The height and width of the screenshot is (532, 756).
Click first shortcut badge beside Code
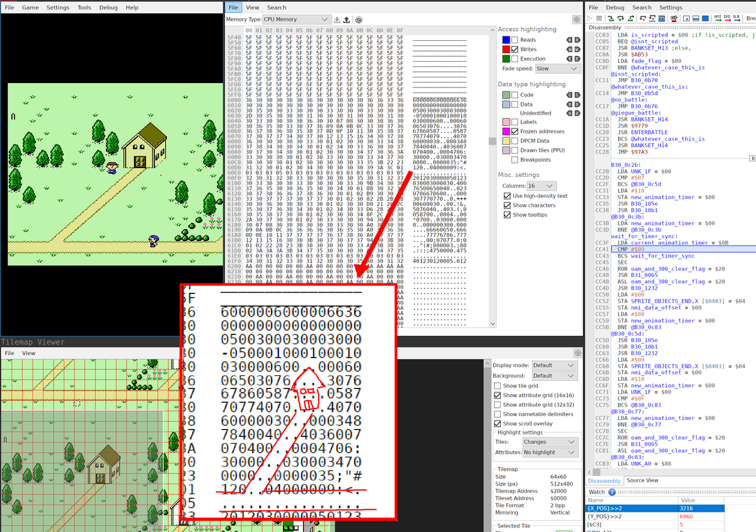point(570,94)
